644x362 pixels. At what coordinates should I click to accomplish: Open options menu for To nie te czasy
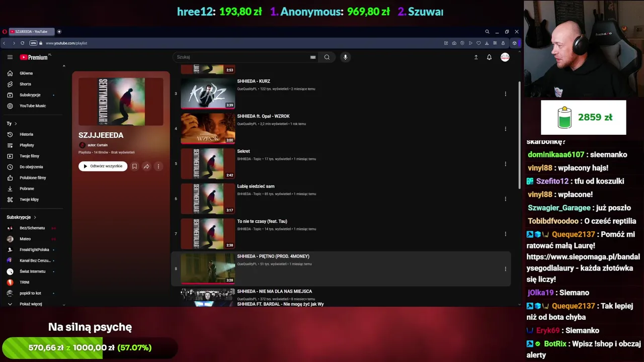[505, 234]
